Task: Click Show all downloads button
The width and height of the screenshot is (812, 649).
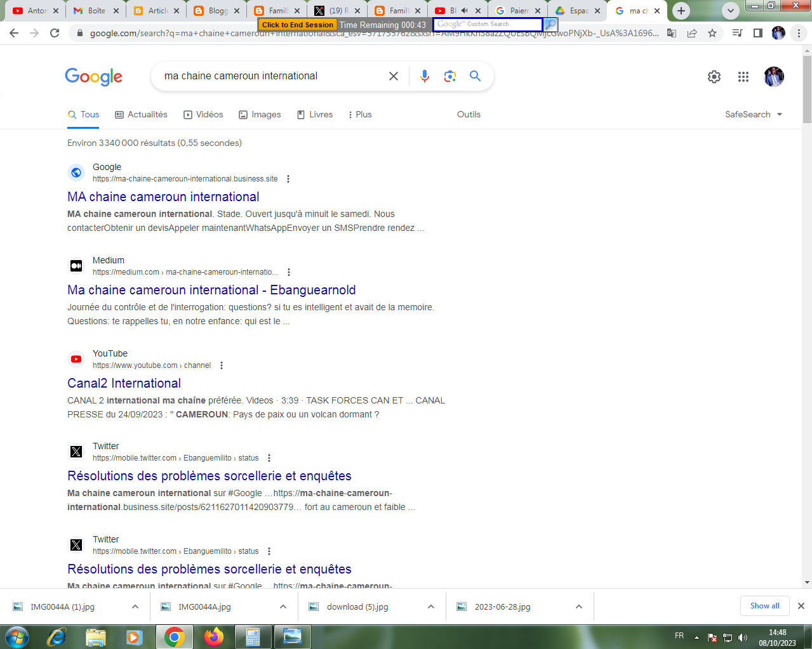Action: 764,606
